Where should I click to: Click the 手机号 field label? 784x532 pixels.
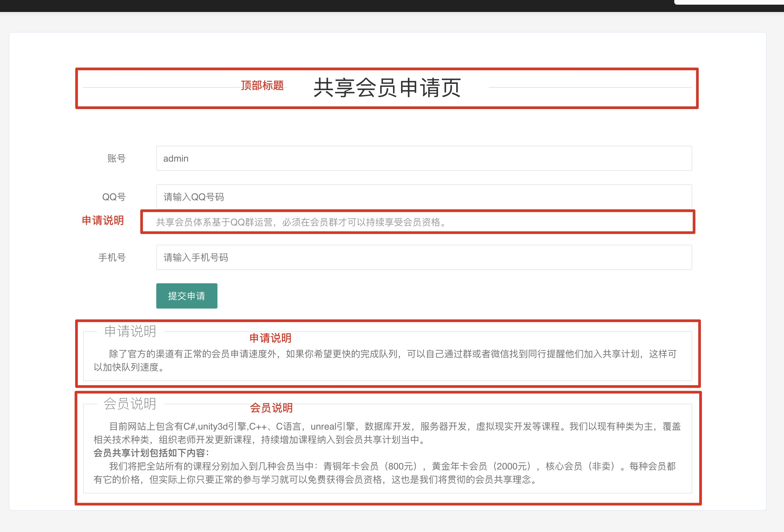tap(112, 257)
